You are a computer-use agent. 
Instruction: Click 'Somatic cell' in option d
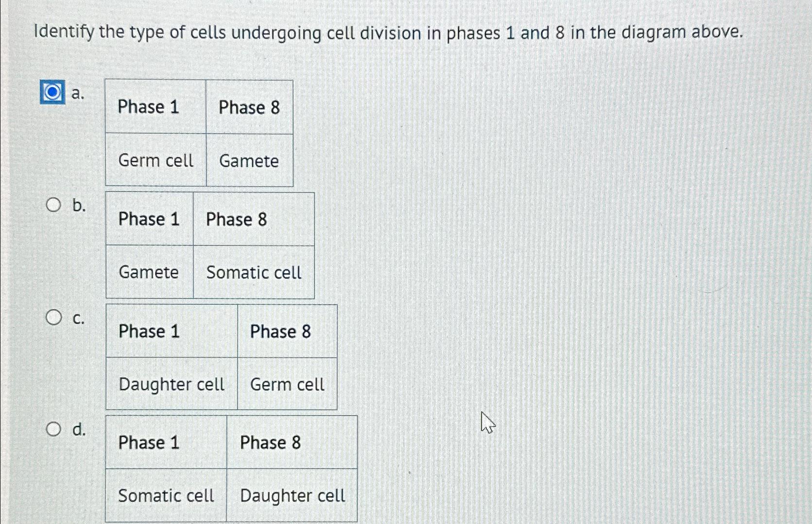(x=167, y=496)
